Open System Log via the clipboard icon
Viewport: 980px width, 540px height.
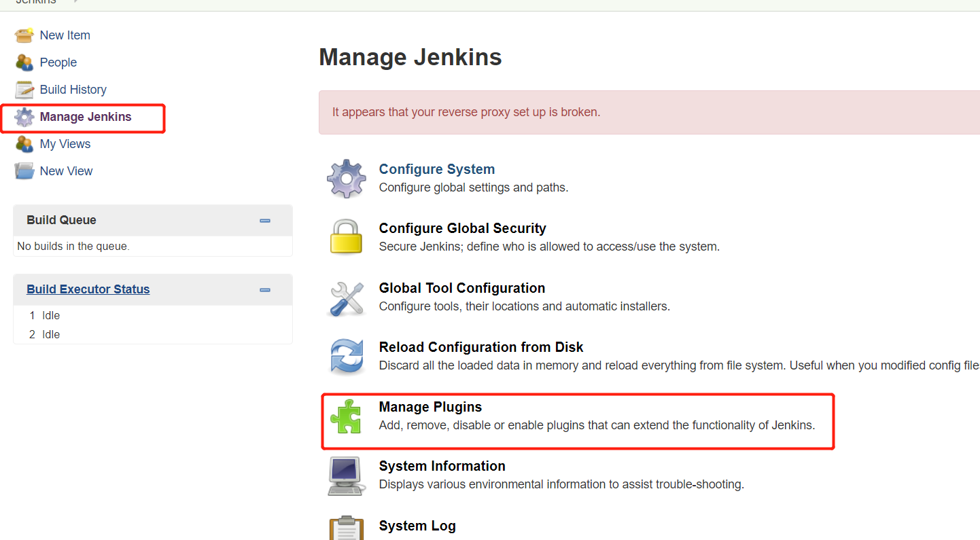tap(347, 528)
